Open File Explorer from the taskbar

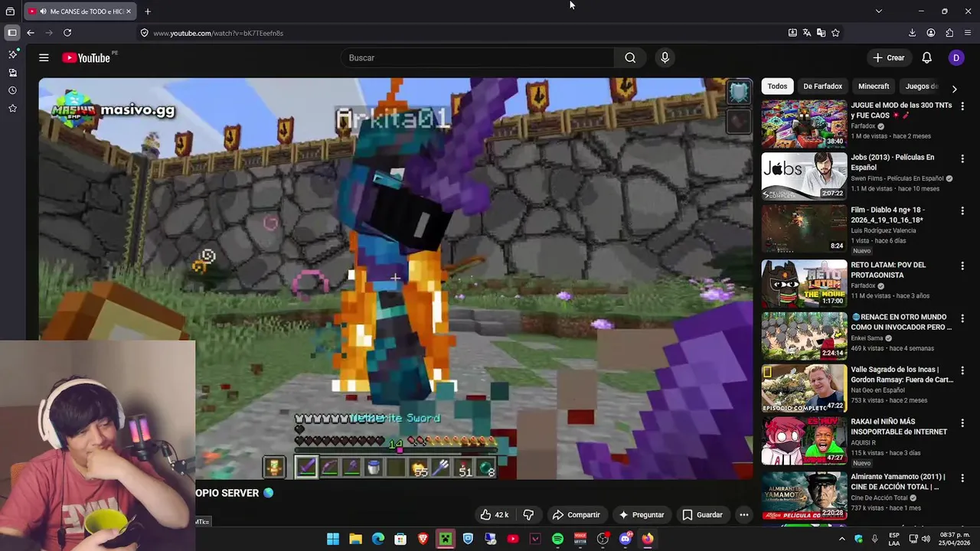pyautogui.click(x=355, y=539)
